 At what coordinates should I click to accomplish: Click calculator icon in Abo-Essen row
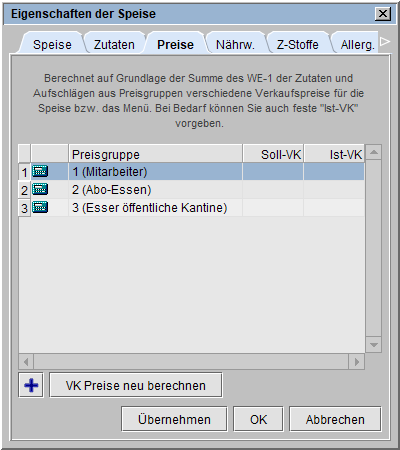(x=40, y=189)
